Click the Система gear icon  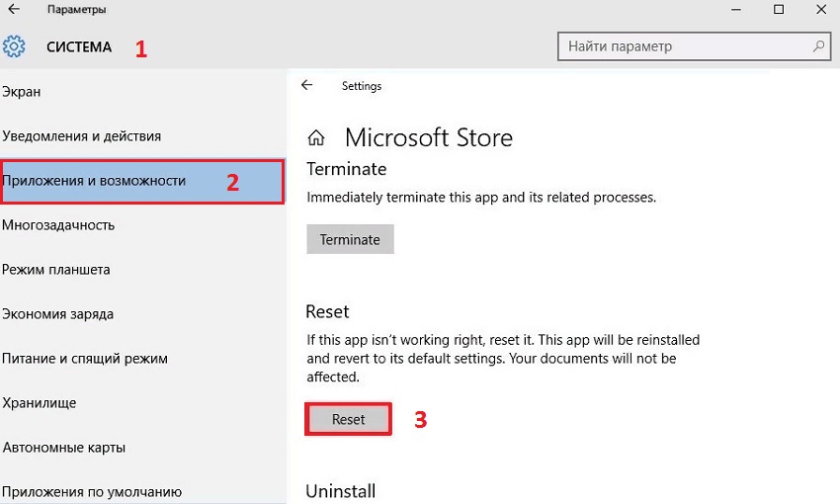click(14, 46)
